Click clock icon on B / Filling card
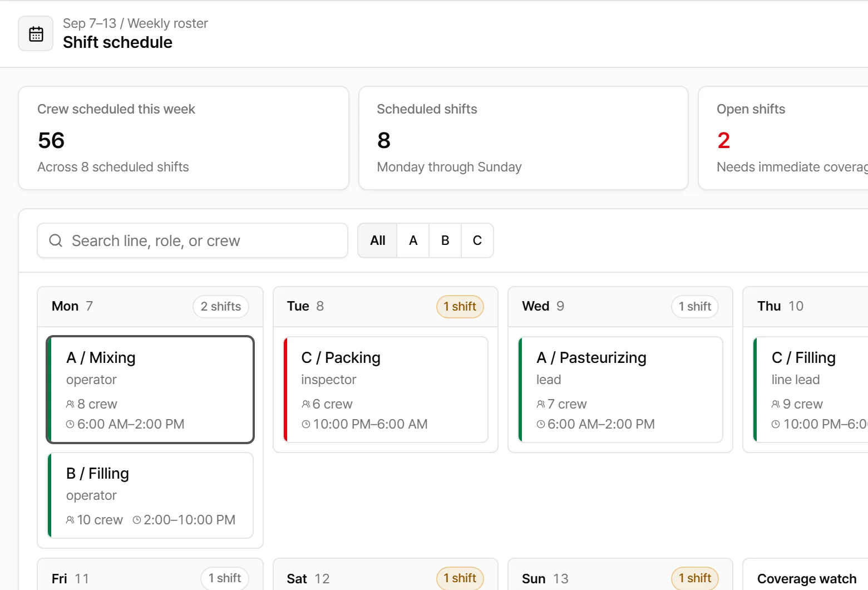Screen dimensions: 868x590 pos(137,520)
